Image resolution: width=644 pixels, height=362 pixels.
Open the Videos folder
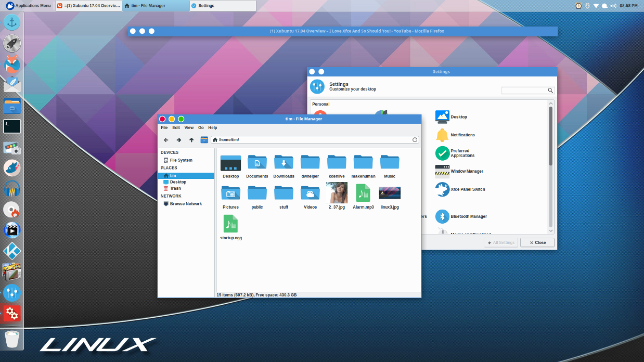coord(310,197)
